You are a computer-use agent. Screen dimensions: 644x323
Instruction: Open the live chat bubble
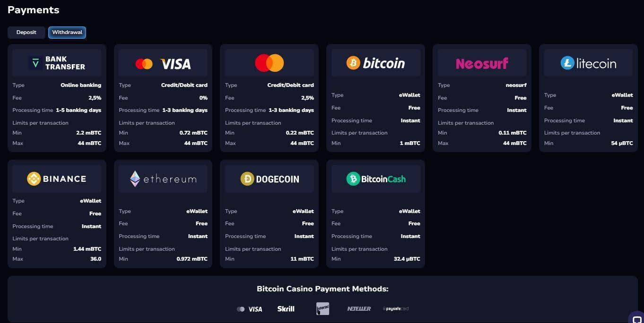tap(636, 318)
